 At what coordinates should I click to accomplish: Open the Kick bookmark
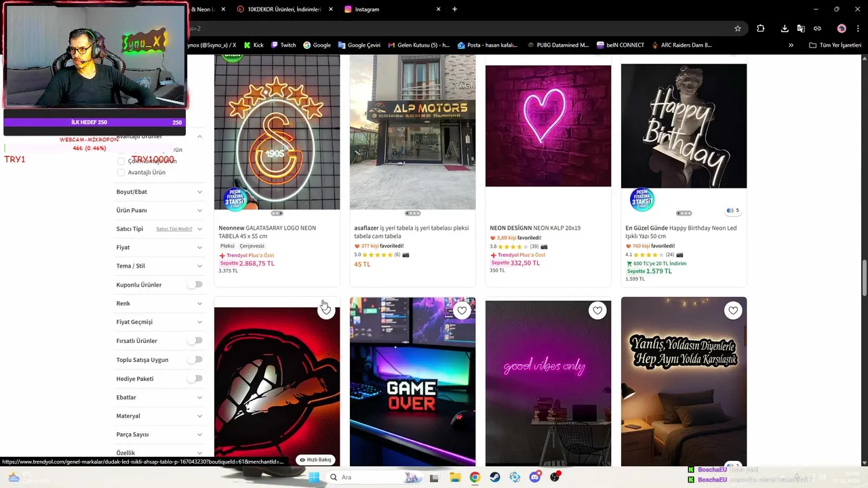[253, 45]
